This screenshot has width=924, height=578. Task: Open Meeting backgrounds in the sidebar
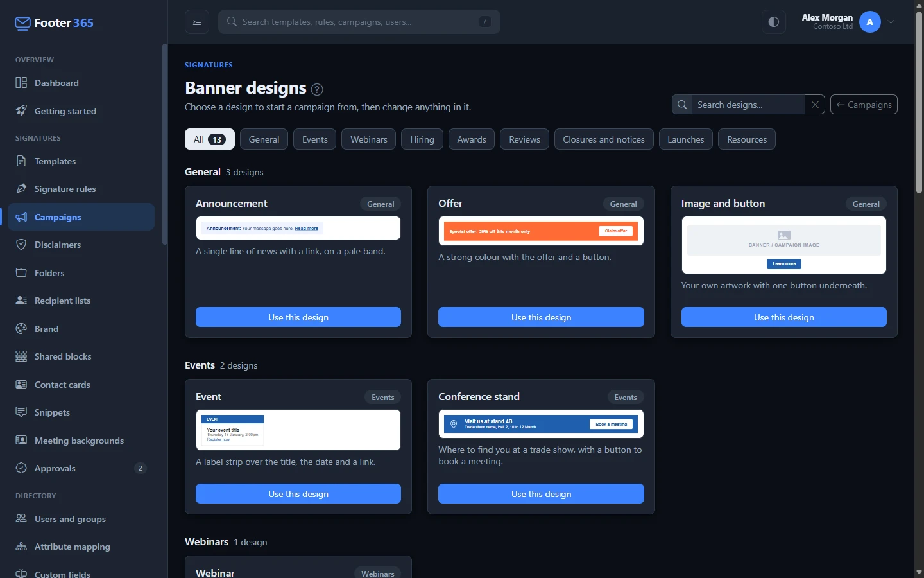[x=81, y=441]
